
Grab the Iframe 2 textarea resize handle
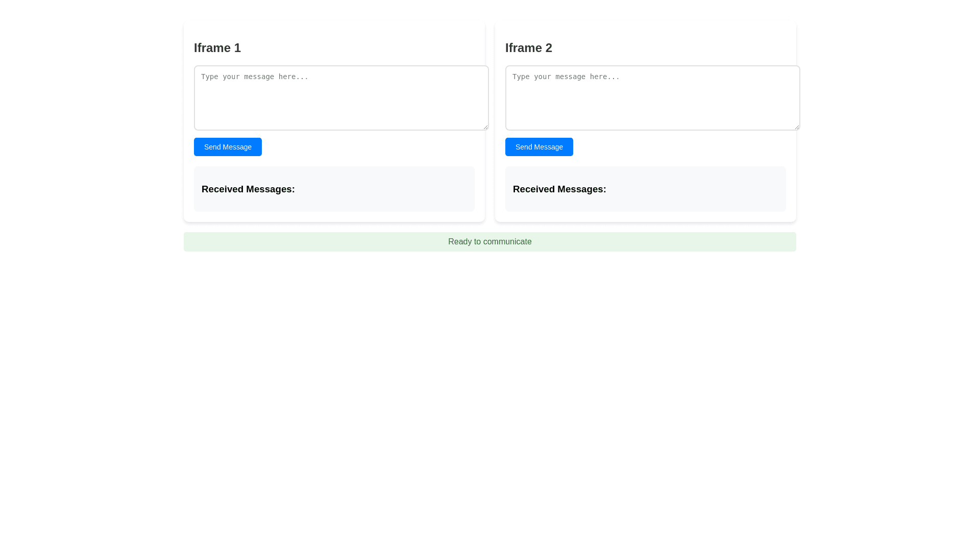(x=796, y=127)
